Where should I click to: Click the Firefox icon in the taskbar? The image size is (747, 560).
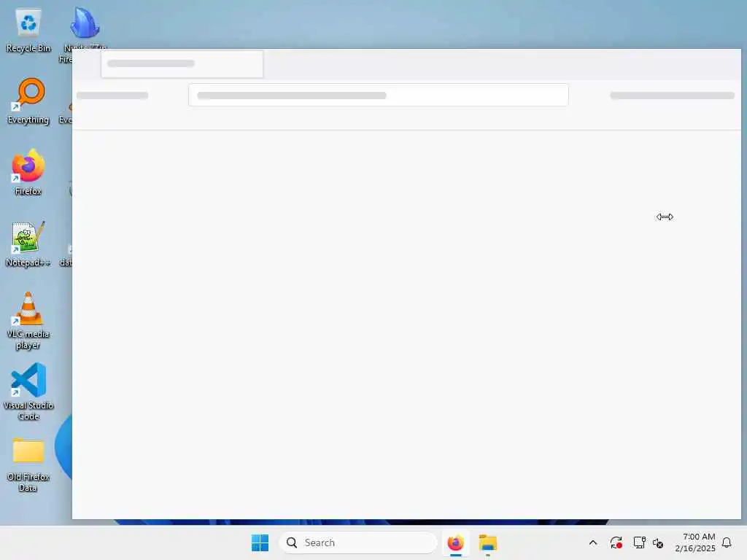click(x=456, y=542)
